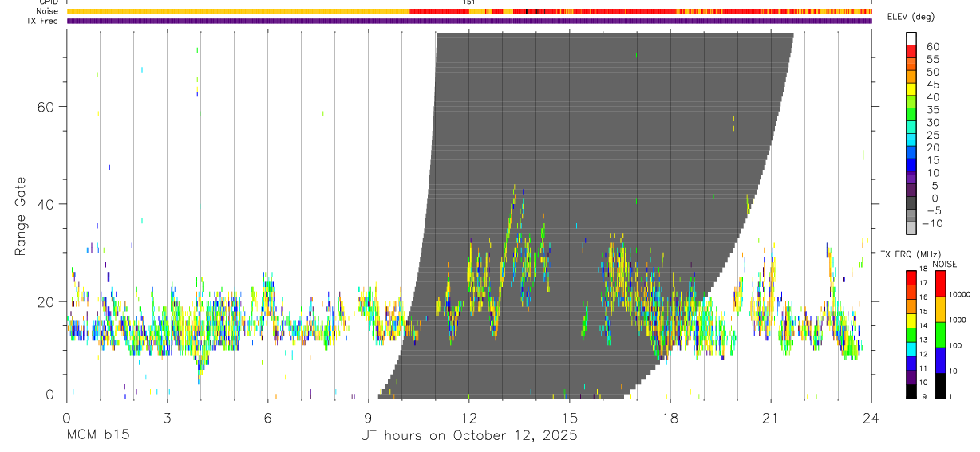980x452 pixels.
Task: Select red TX FRQ swatch between 18 and 17
Action: 911,277
